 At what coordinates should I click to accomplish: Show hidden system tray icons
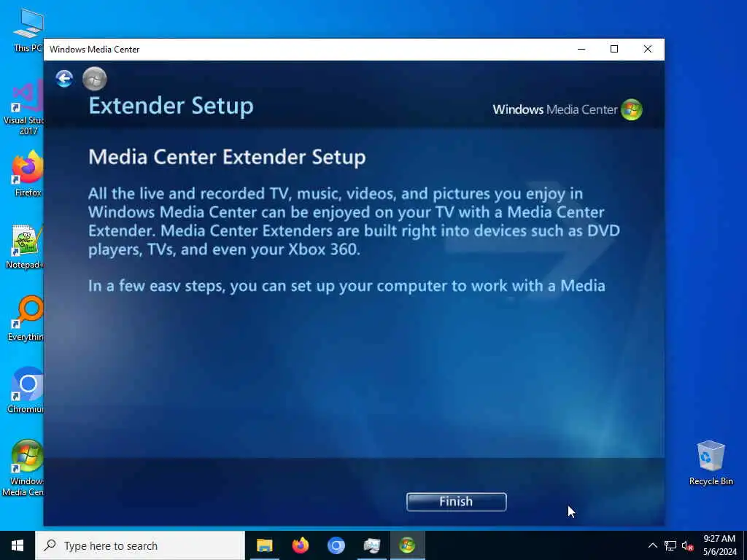pos(653,545)
